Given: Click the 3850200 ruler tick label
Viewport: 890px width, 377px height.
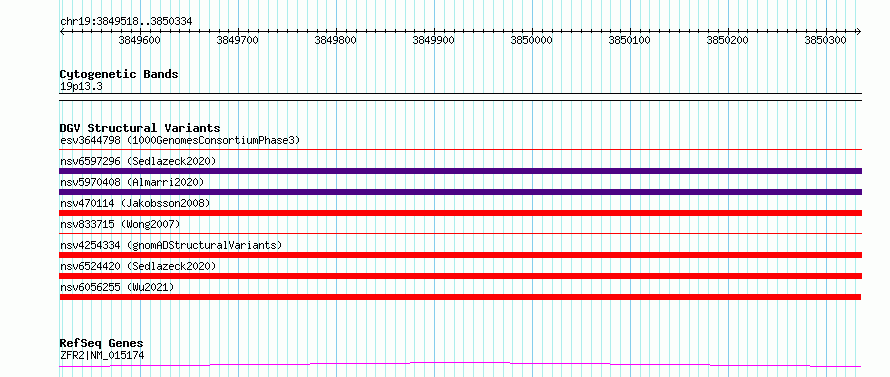Looking at the screenshot, I should tap(728, 41).
